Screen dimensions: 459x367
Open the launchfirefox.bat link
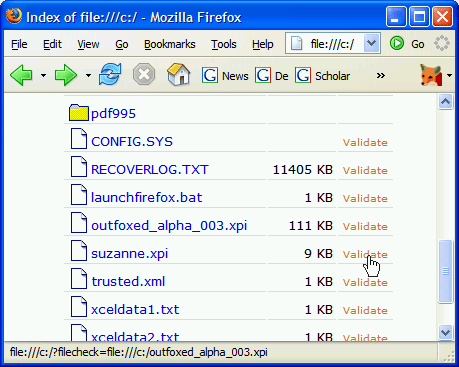point(147,198)
